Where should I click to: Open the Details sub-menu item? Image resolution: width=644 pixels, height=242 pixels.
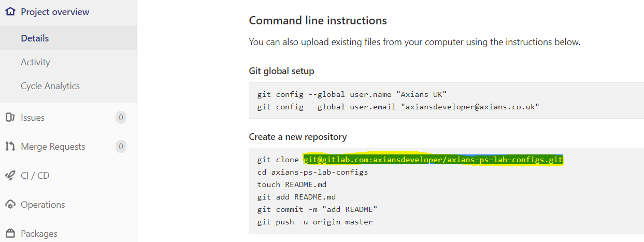(x=35, y=38)
